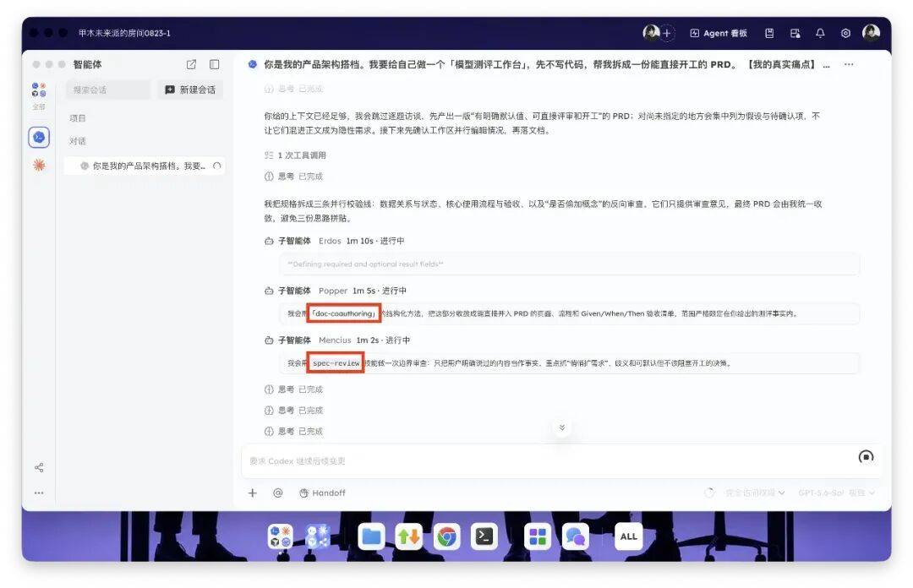Open settings via hexagon gear icon
This screenshot has height=588, width=913.
coord(845,33)
